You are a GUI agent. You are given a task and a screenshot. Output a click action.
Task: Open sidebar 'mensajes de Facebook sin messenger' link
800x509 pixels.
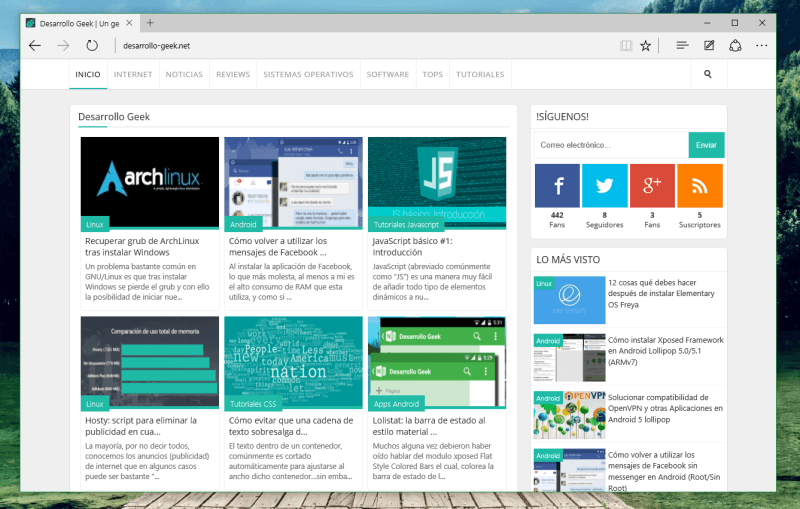pyautogui.click(x=664, y=471)
